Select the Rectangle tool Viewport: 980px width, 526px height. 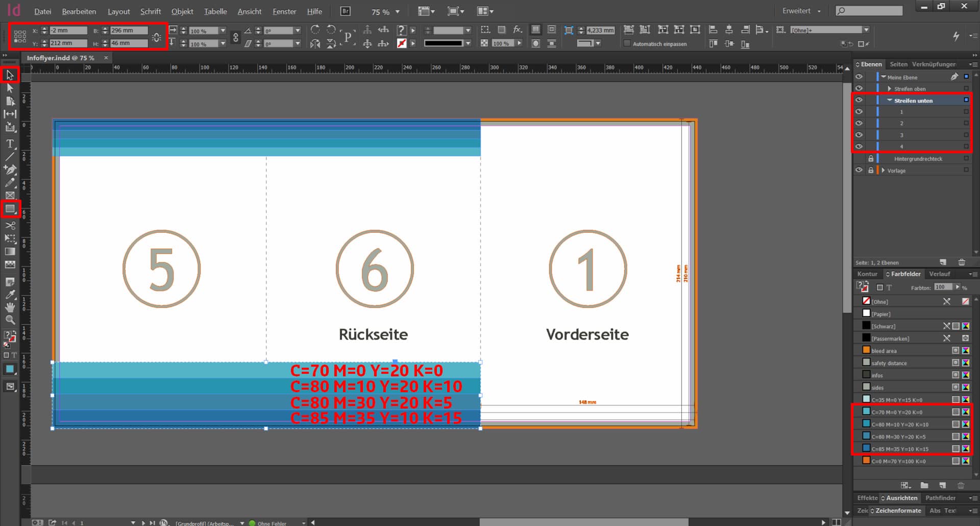point(10,209)
